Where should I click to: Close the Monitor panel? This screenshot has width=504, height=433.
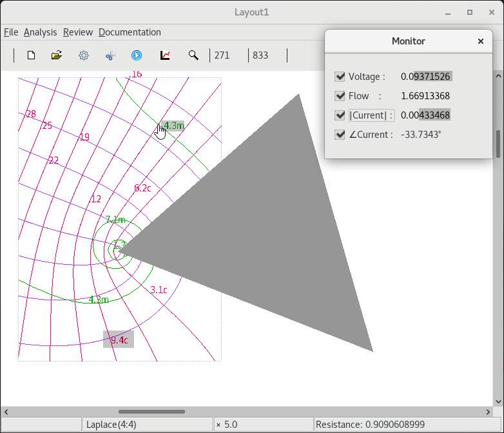point(480,41)
